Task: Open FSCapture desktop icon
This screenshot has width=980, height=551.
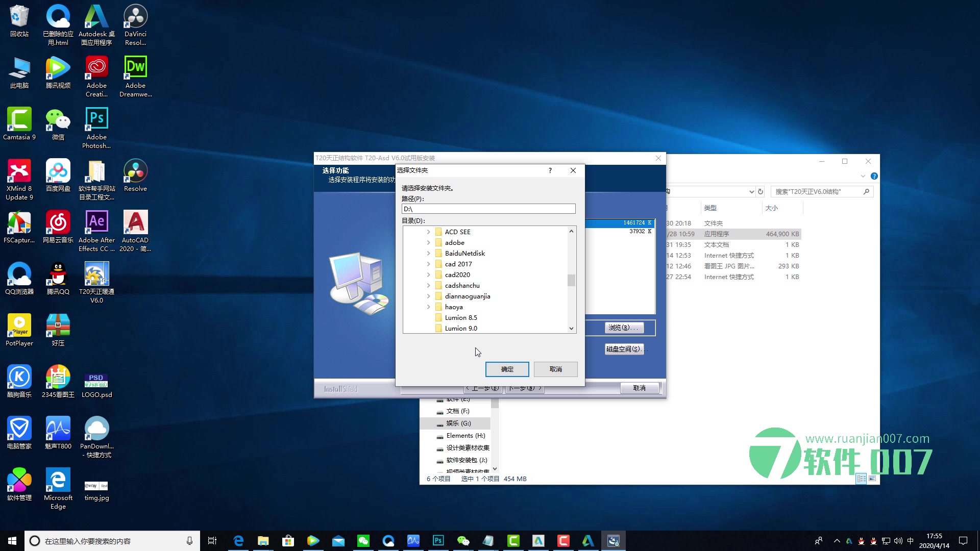Action: [x=19, y=227]
